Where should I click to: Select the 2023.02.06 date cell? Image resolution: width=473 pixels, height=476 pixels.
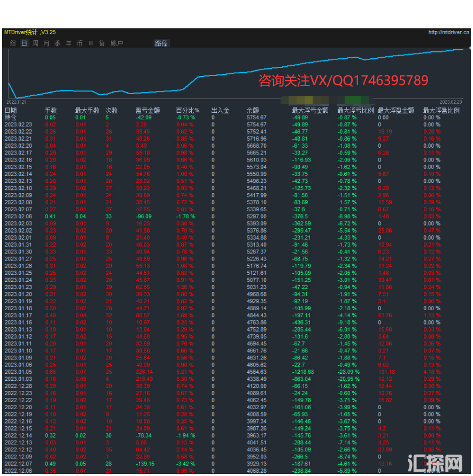pyautogui.click(x=18, y=217)
